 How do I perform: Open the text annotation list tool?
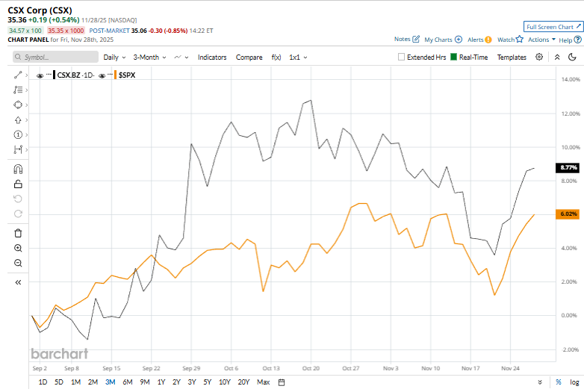click(18, 90)
